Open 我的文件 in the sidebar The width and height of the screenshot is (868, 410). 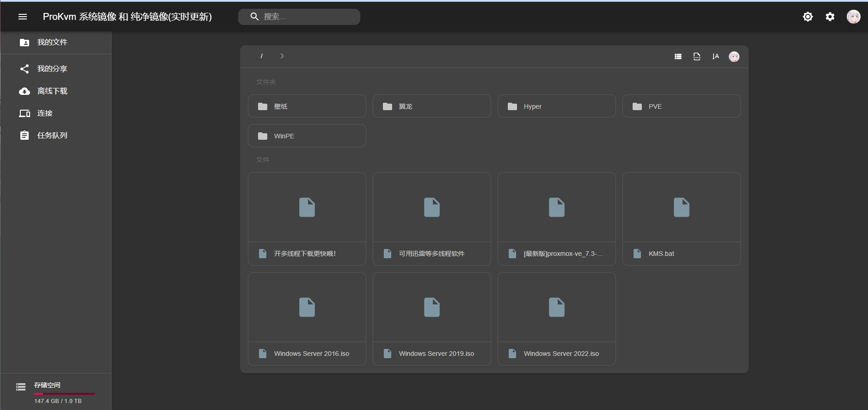(x=56, y=43)
